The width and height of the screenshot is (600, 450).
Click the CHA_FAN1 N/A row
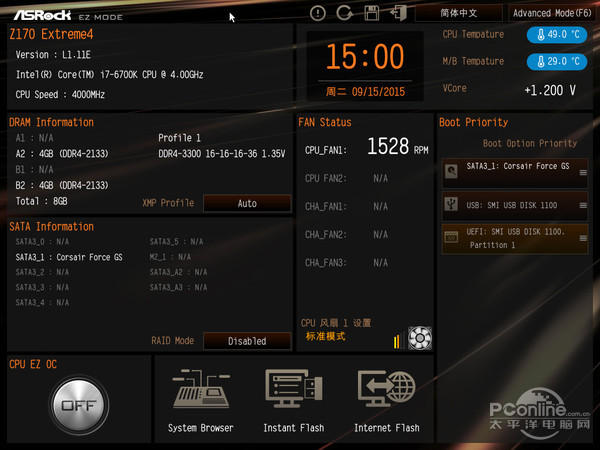346,207
